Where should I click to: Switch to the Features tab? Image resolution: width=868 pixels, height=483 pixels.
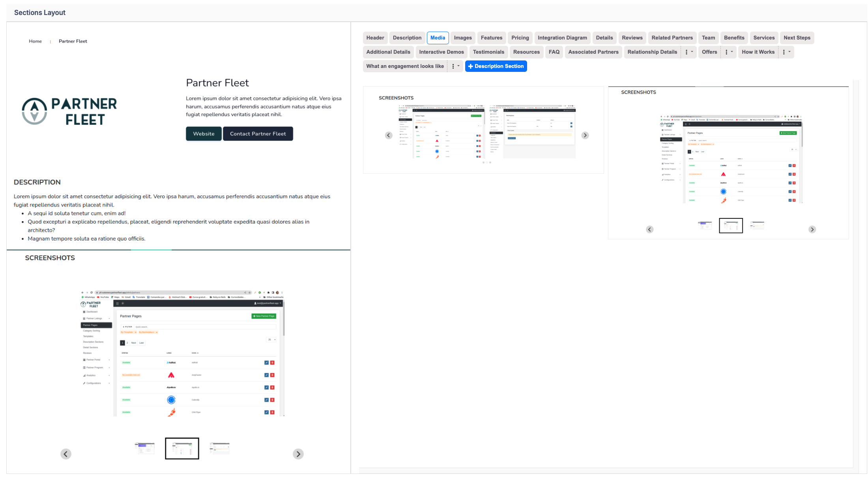(x=492, y=38)
